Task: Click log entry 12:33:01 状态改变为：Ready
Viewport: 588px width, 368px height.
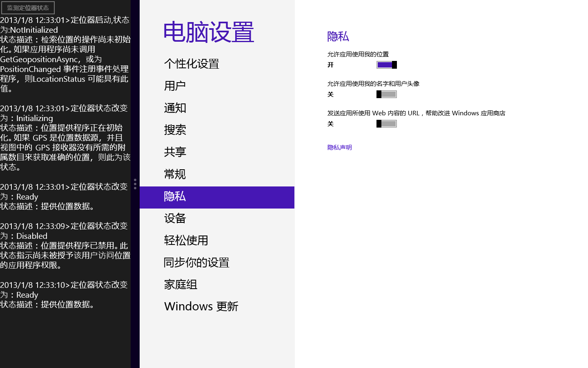Action: click(x=64, y=196)
